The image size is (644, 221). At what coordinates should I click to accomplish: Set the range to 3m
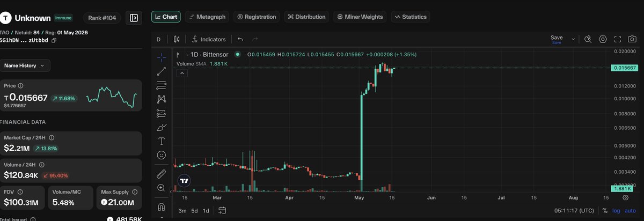click(182, 211)
